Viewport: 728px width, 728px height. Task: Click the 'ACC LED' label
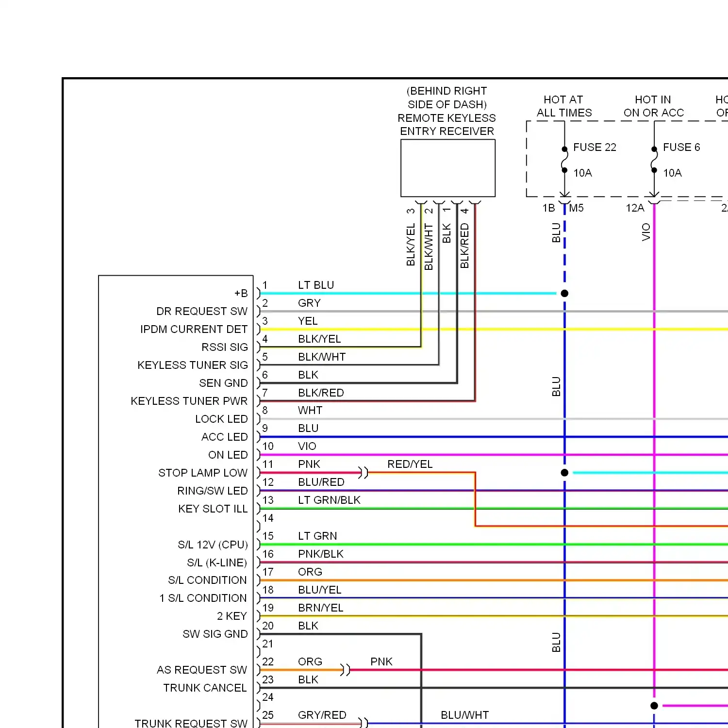coord(225,437)
